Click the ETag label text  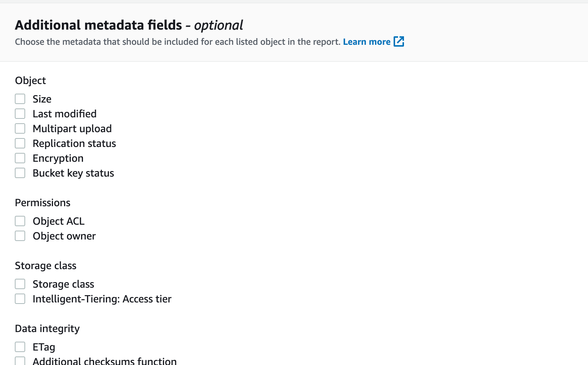click(44, 347)
